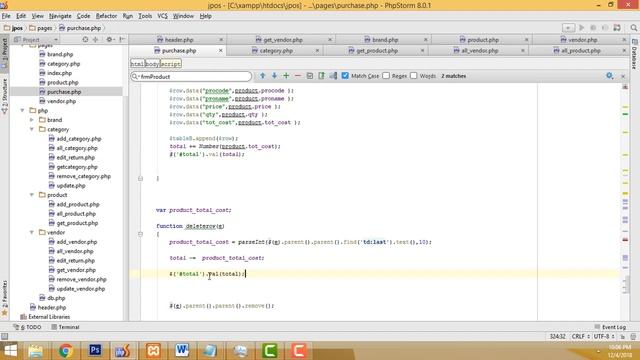Enable Regex checkbox
The image size is (640, 360).
(386, 76)
